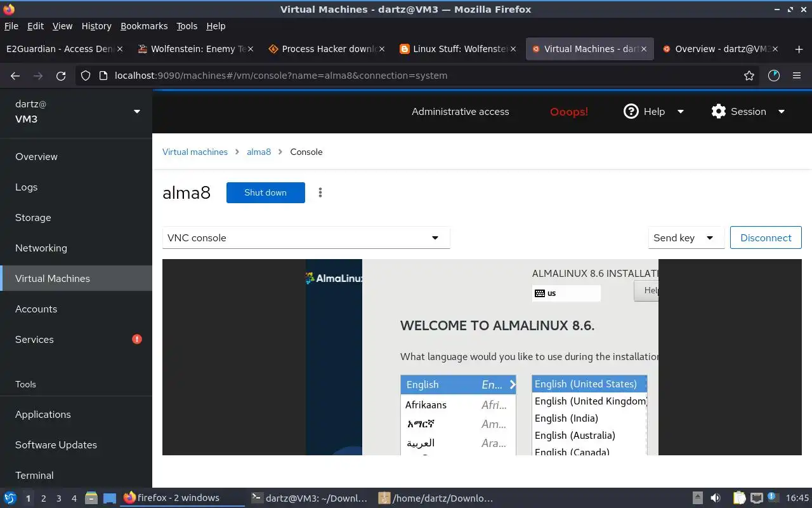Click the alma8 breadcrumb link
Screen dimensions: 812x508
[x=259, y=152]
